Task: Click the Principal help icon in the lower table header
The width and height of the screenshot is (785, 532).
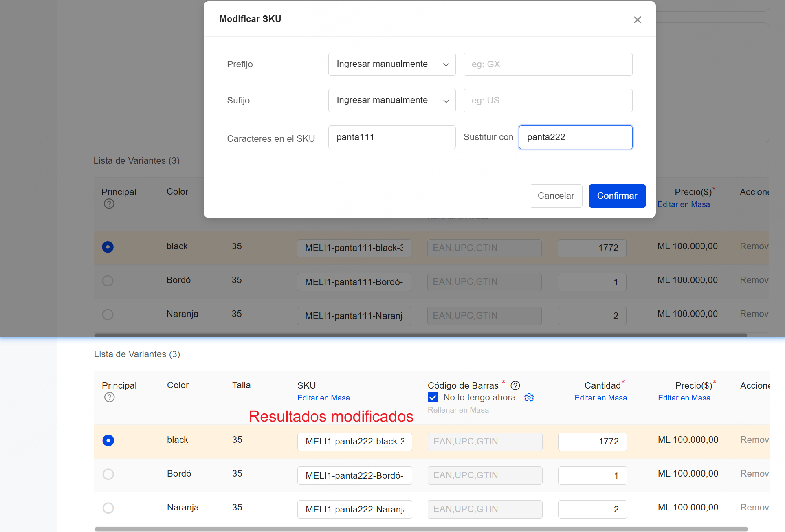Action: 109,397
